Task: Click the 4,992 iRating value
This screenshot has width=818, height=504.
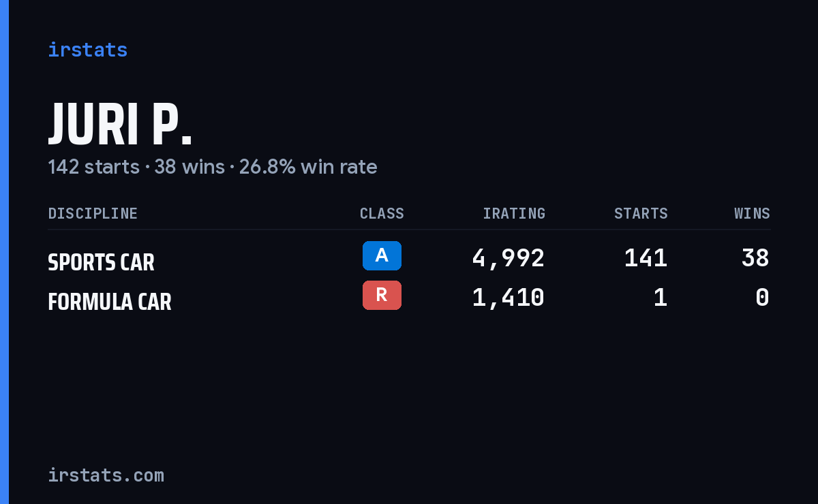Action: click(509, 258)
